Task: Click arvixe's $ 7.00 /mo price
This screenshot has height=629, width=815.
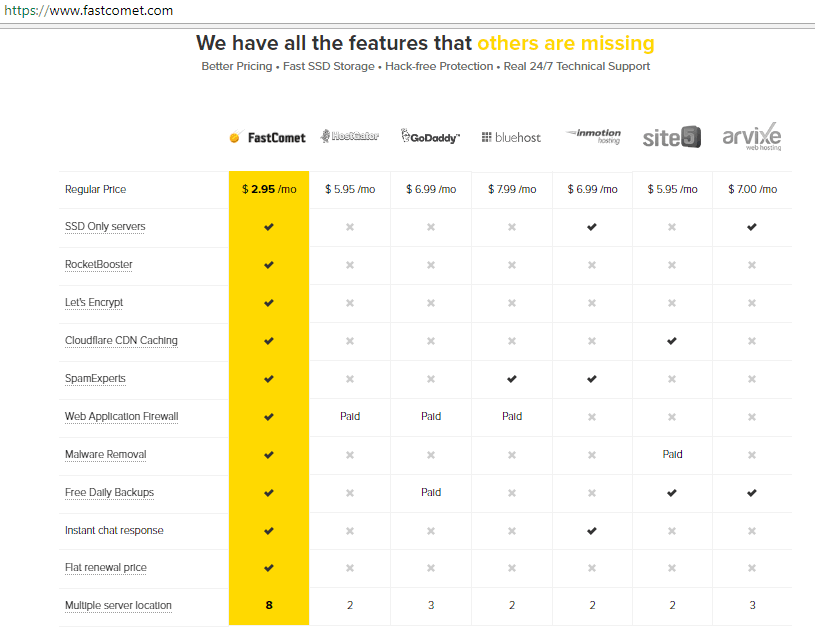Action: pyautogui.click(x=752, y=189)
